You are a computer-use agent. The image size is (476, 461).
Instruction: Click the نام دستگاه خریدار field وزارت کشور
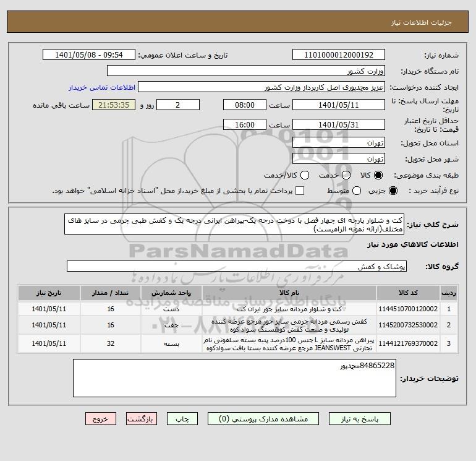coord(246,71)
